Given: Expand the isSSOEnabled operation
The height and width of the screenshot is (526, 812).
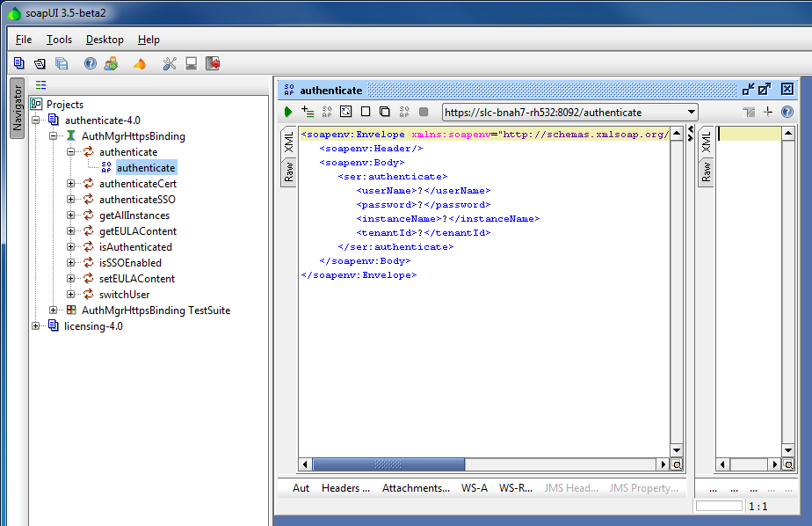Looking at the screenshot, I should 71,263.
